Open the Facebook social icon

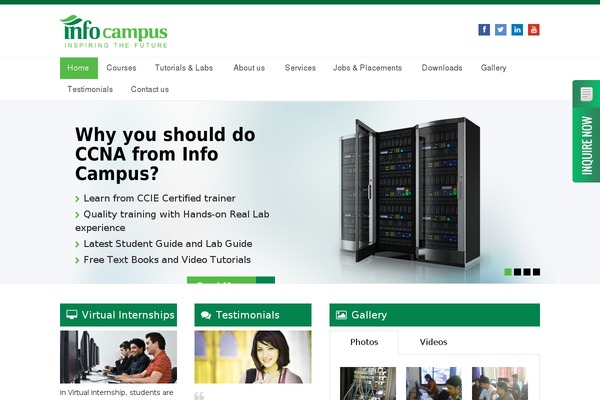pyautogui.click(x=484, y=29)
